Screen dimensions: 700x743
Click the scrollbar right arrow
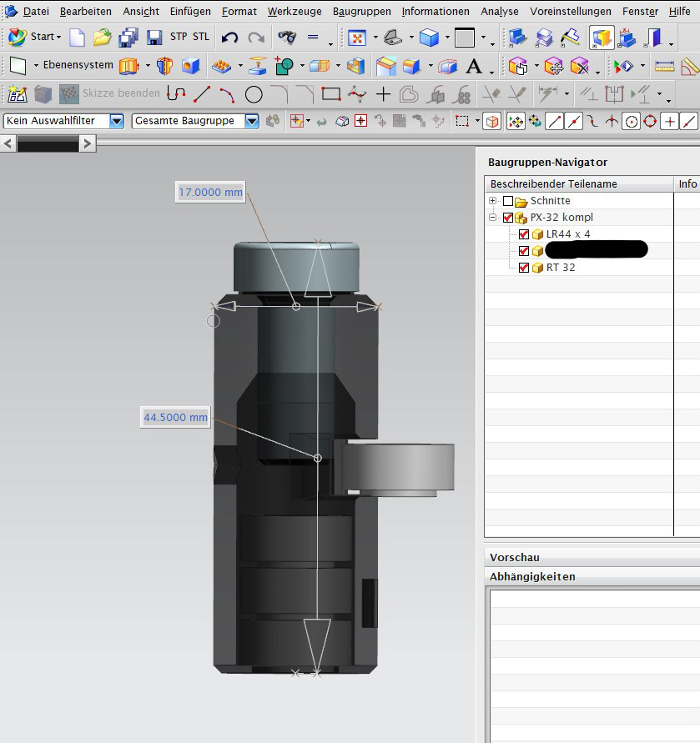click(x=88, y=143)
